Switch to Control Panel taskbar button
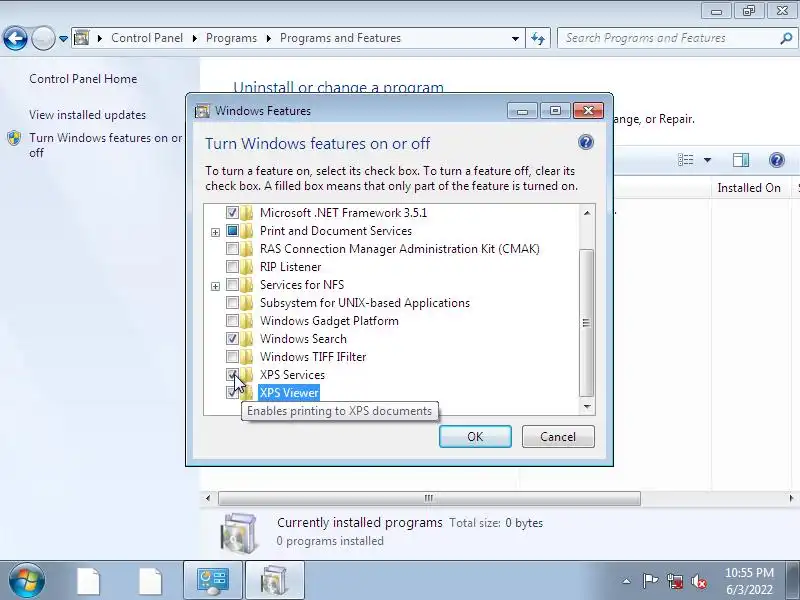 tap(213, 581)
